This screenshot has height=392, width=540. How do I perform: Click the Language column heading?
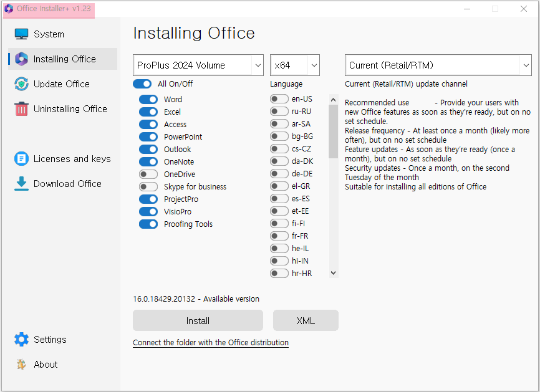point(286,84)
